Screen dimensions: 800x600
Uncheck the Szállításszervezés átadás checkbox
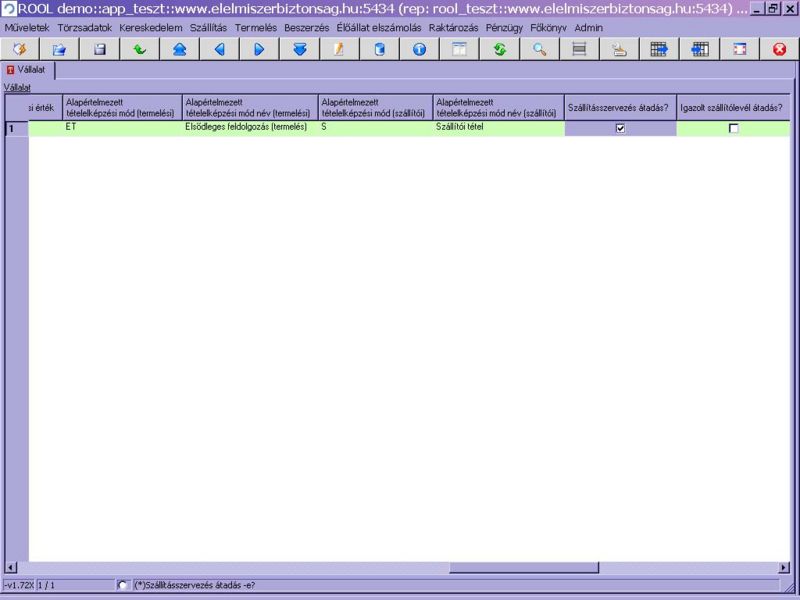coord(620,128)
